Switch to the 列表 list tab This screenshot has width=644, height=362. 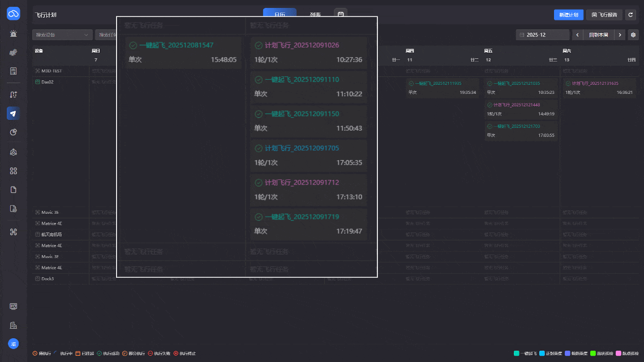(x=316, y=15)
